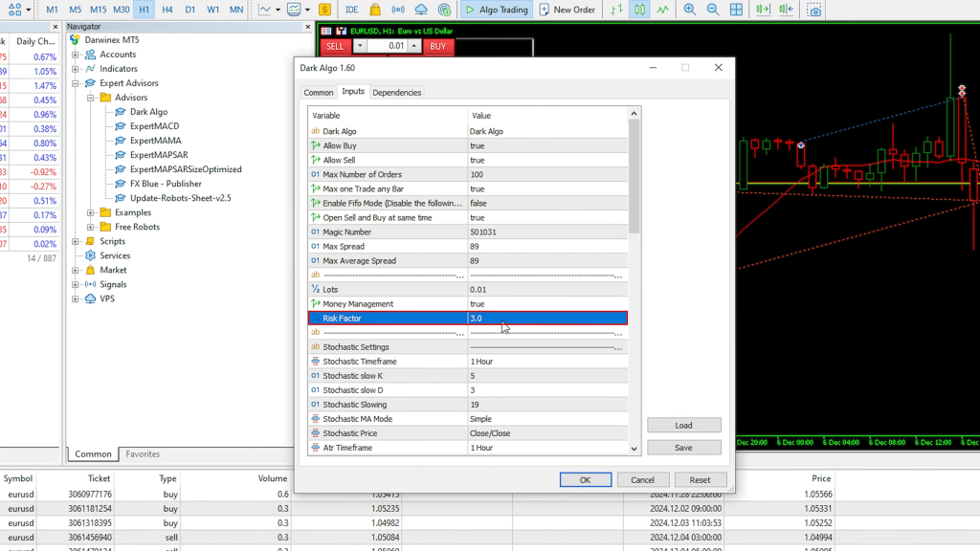Click the New Order toolbar button
980x551 pixels.
568,10
